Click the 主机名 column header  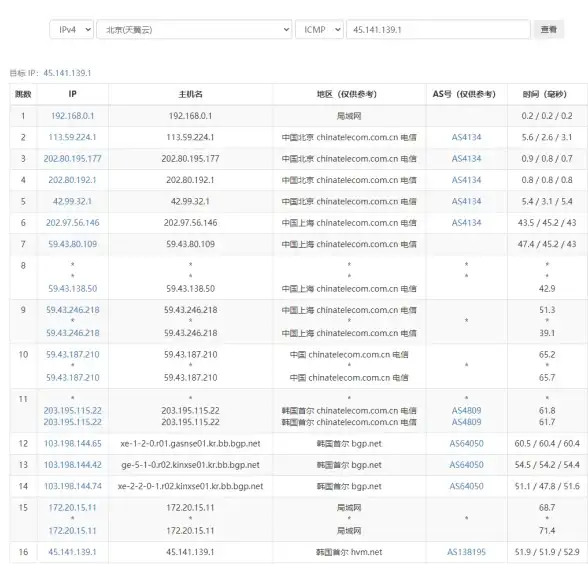pos(190,94)
